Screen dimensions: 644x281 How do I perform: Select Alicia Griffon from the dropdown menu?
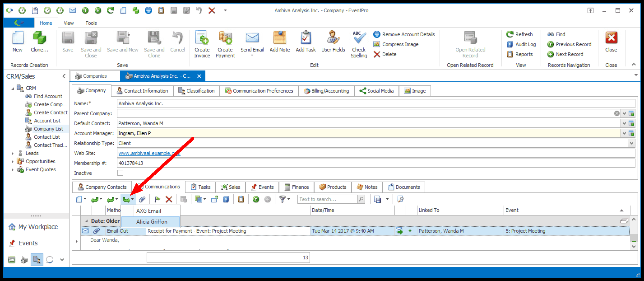tap(152, 222)
